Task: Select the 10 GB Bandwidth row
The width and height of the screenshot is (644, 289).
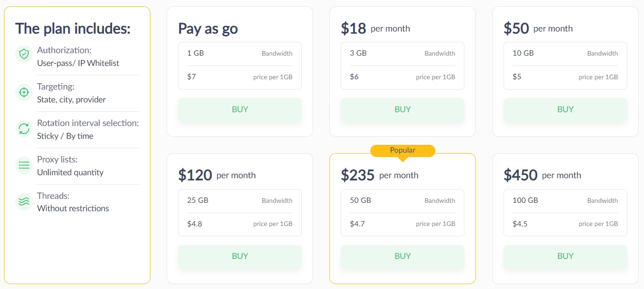Action: (565, 53)
